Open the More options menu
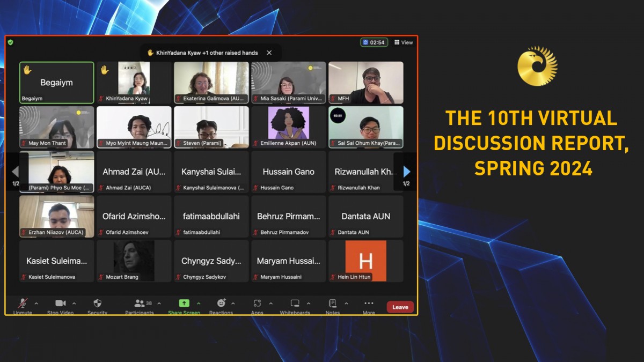 click(x=369, y=304)
